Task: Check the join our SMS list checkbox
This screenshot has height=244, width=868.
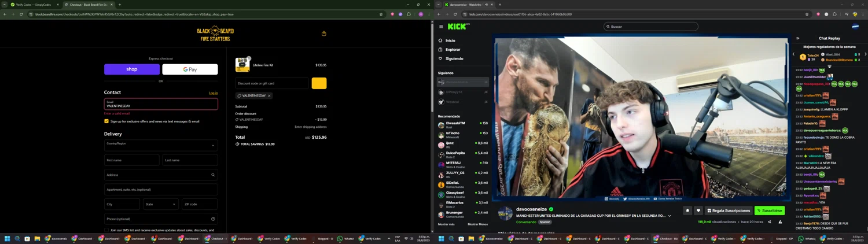Action: click(x=106, y=230)
